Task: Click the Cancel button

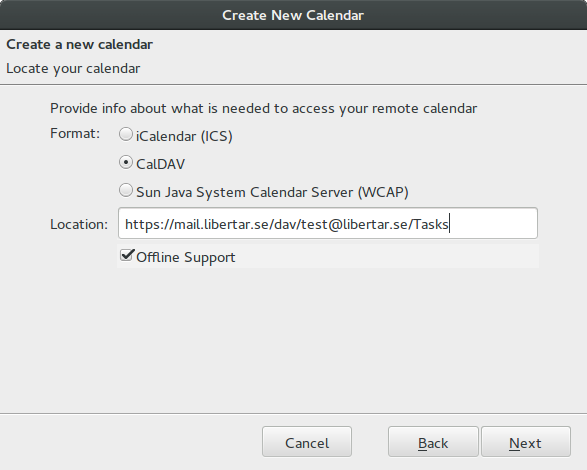Action: click(307, 442)
